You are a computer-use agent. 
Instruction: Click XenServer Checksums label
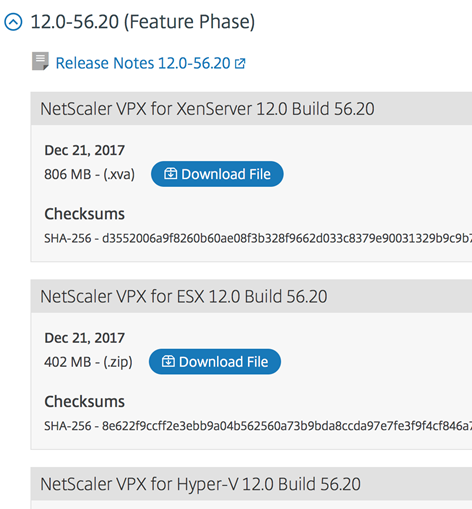[x=85, y=214]
